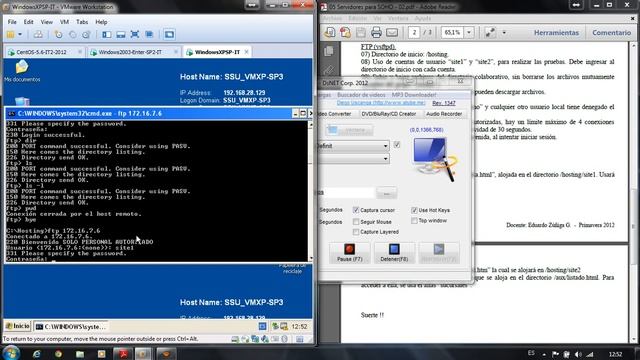The width and height of the screenshot is (640, 360).
Task: Click the Pause (F7) record button
Action: click(350, 252)
